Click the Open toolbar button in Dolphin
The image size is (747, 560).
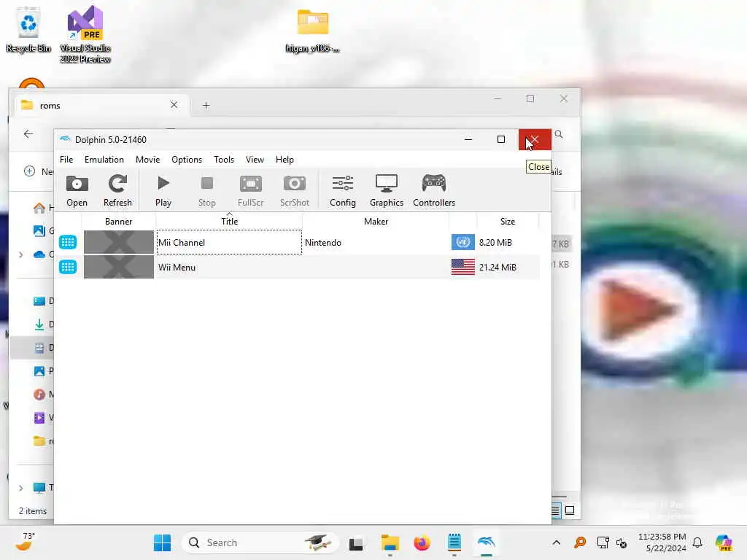[77, 190]
